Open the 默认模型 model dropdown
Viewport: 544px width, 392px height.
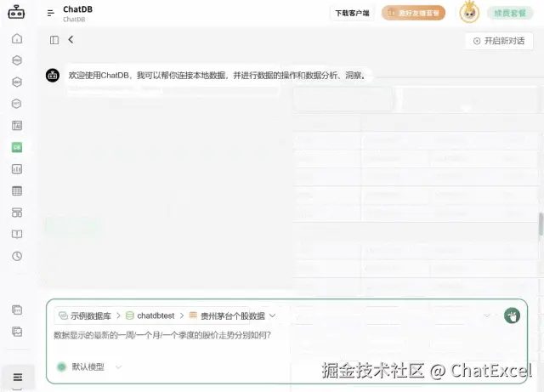[118, 367]
